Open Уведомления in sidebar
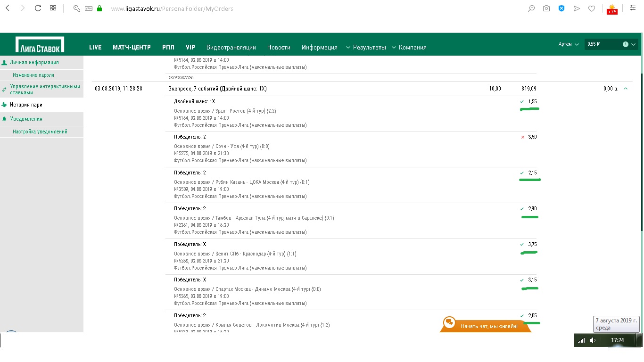The width and height of the screenshot is (644, 362). (26, 119)
